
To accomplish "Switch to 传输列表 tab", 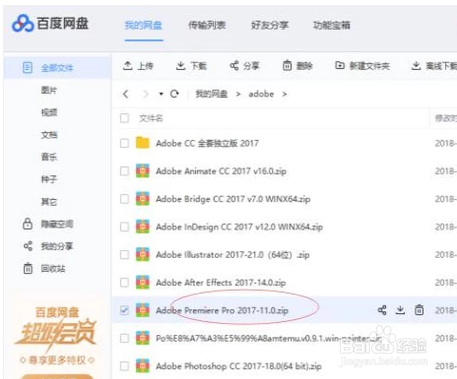I will pyautogui.click(x=207, y=25).
